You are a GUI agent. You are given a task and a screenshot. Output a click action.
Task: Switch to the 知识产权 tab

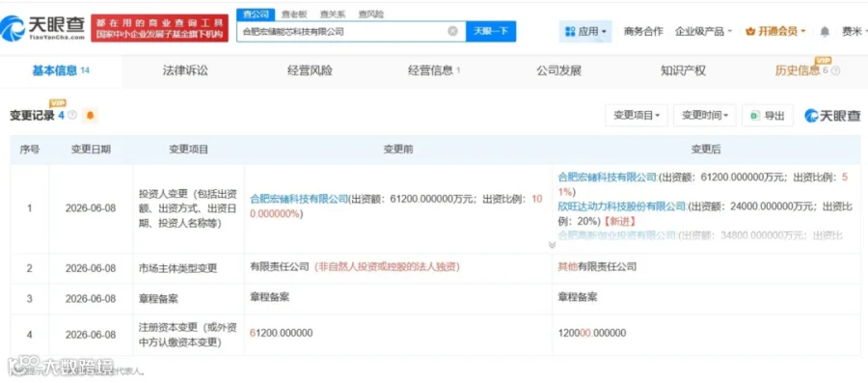[684, 70]
